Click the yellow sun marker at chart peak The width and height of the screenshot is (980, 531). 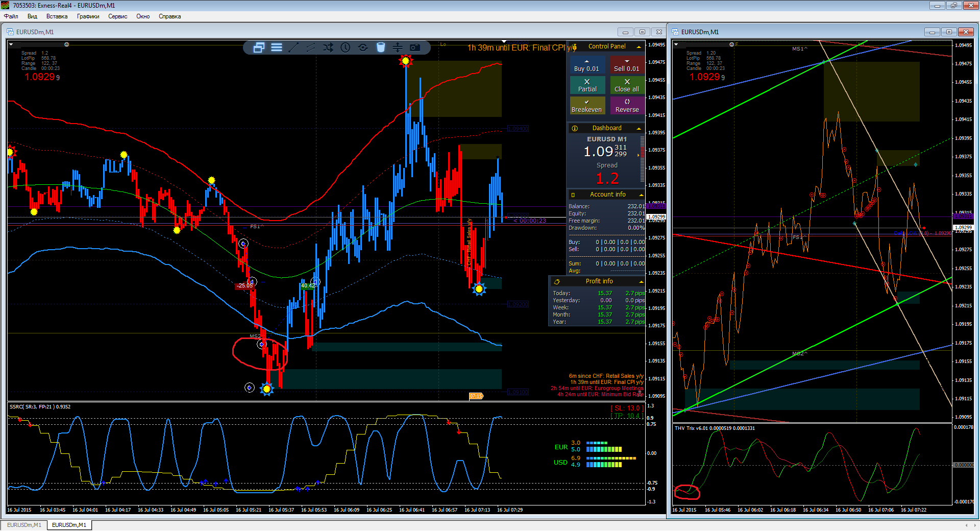[x=406, y=61]
